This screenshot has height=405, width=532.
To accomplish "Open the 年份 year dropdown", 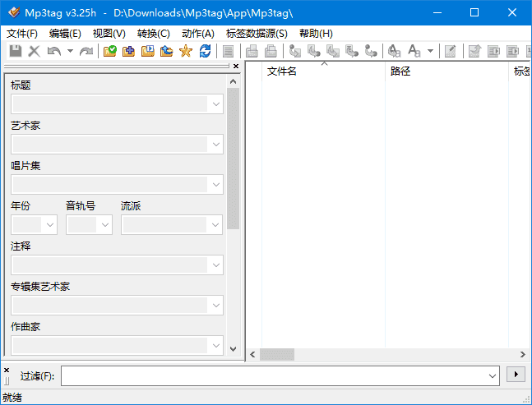I will tap(50, 225).
